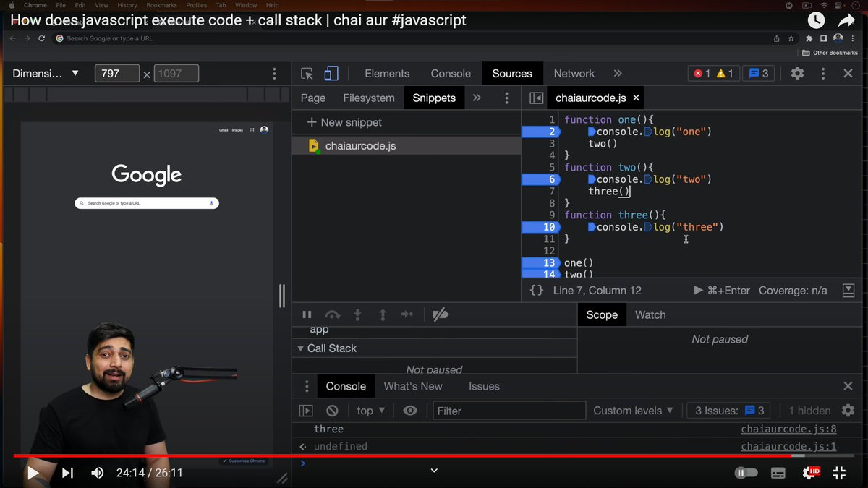The width and height of the screenshot is (868, 488).
Task: Close the console drawer
Action: [848, 387]
